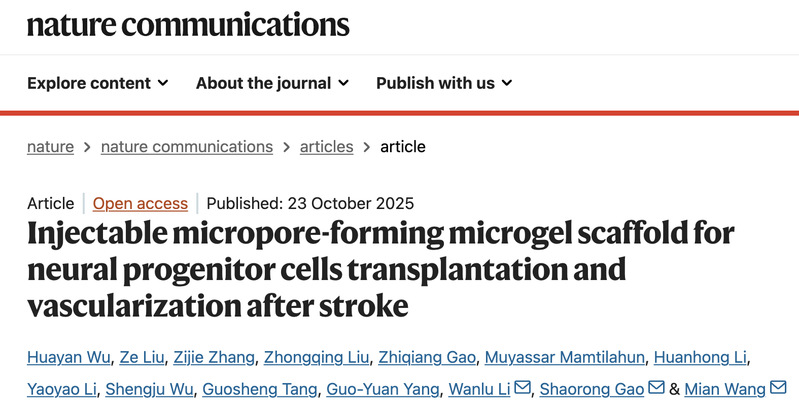This screenshot has height=416, width=799.
Task: Open the About the journal dropdown
Action: click(269, 83)
